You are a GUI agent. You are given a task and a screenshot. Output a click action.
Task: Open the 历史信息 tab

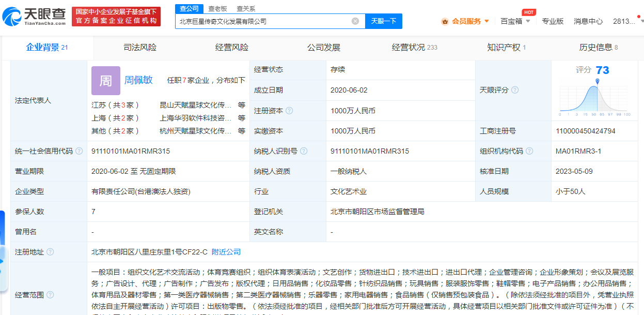tap(598, 47)
